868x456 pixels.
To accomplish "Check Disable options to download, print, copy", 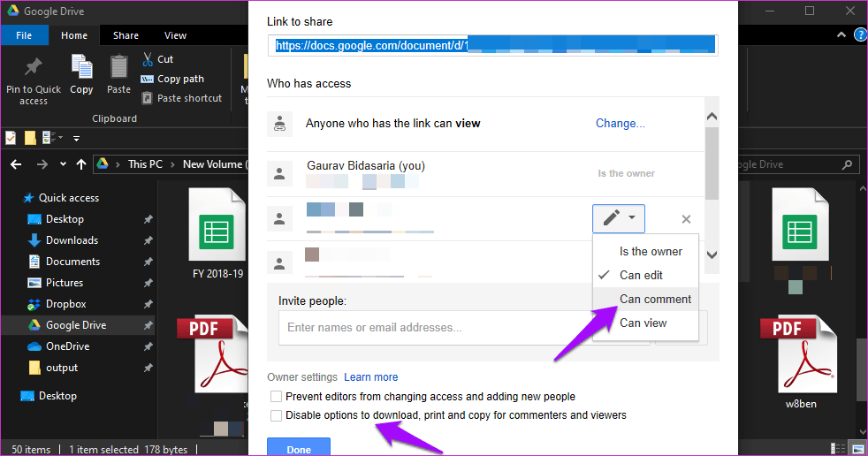I will tap(276, 415).
